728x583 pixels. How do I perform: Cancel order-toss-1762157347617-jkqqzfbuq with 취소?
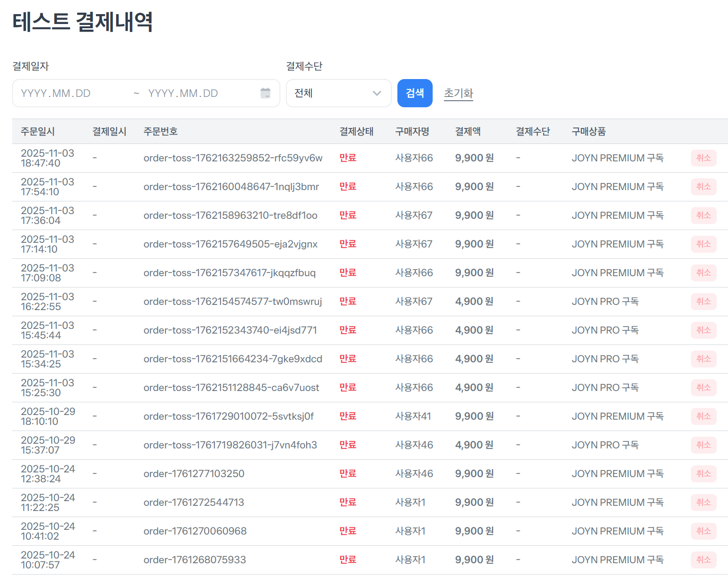704,273
